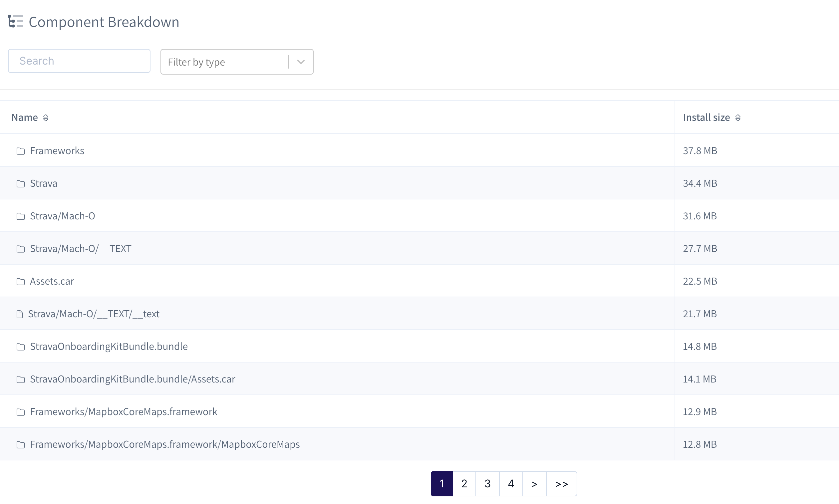Select StravaOnboardingKitBundle.bundle/Assets.car row
Image resolution: width=839 pixels, height=504 pixels.
(133, 379)
